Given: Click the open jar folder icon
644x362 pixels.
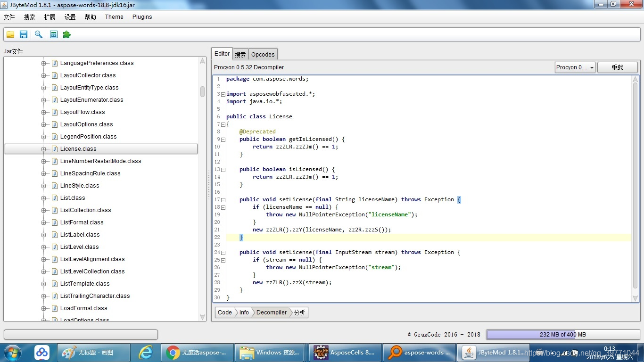Looking at the screenshot, I should [x=10, y=34].
